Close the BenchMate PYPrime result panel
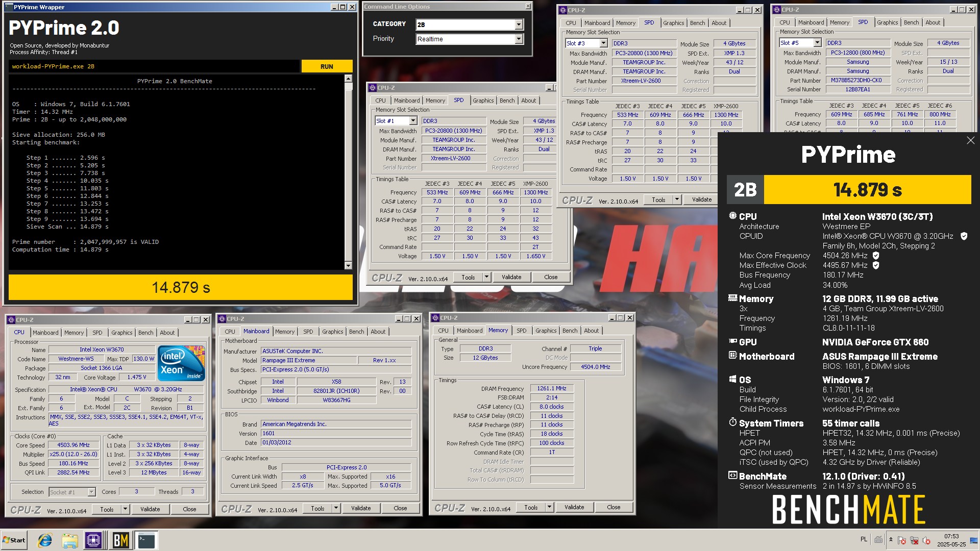 [970, 140]
